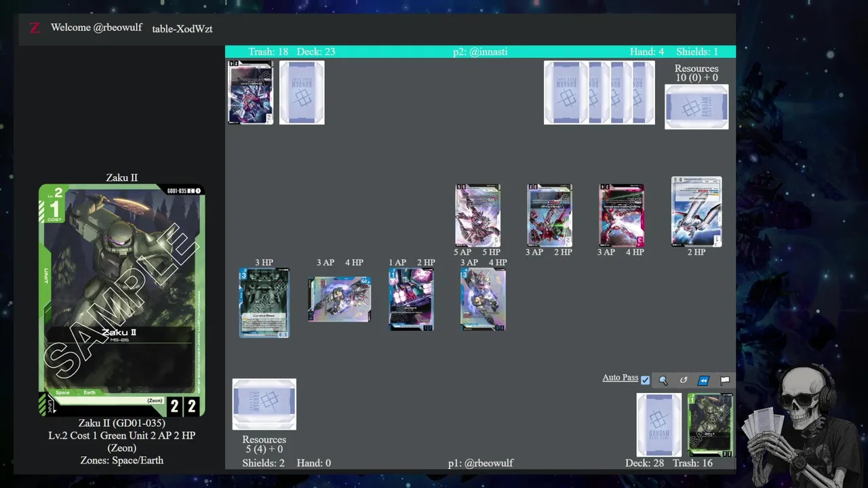Screen dimensions: 868x488
Task: Select opponent's 2 HP base card
Action: tap(696, 211)
